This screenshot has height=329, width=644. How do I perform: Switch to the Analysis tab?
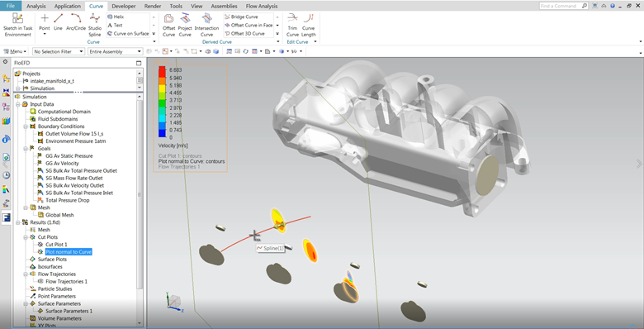click(x=36, y=6)
